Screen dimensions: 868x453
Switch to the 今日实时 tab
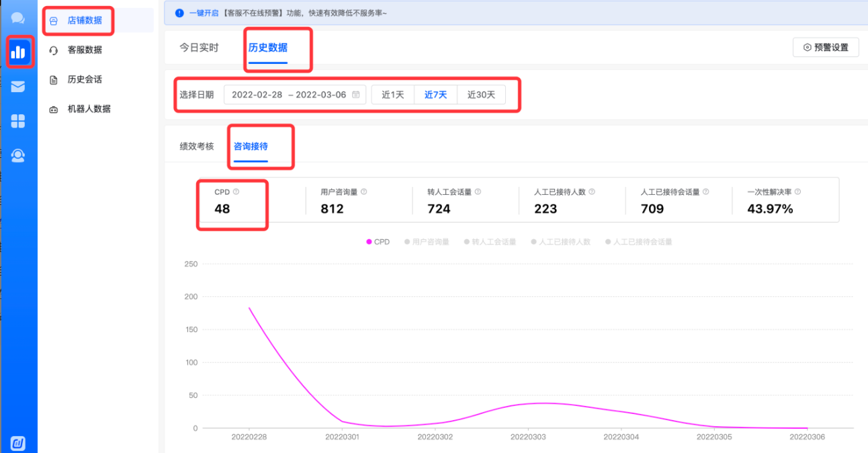point(199,48)
